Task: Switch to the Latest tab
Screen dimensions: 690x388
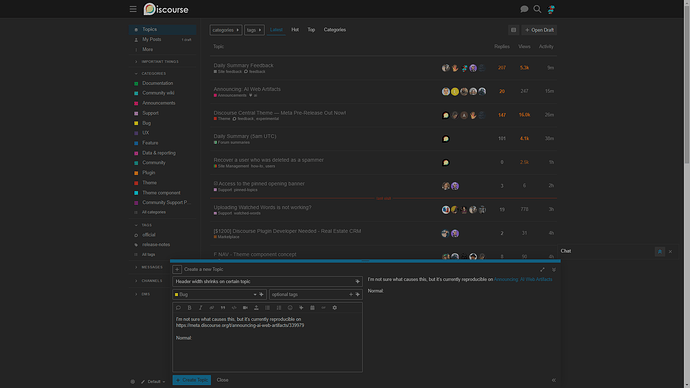Action: pyautogui.click(x=276, y=30)
